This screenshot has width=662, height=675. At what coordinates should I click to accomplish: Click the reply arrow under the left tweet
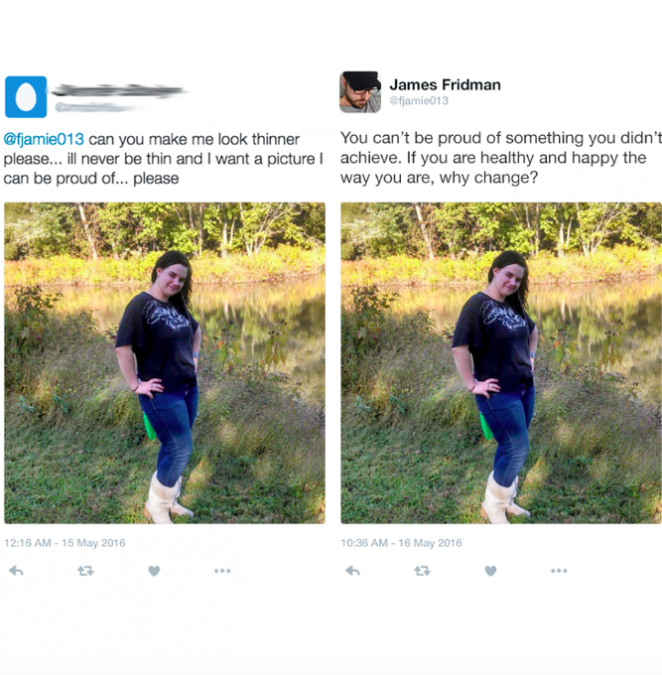[x=16, y=571]
